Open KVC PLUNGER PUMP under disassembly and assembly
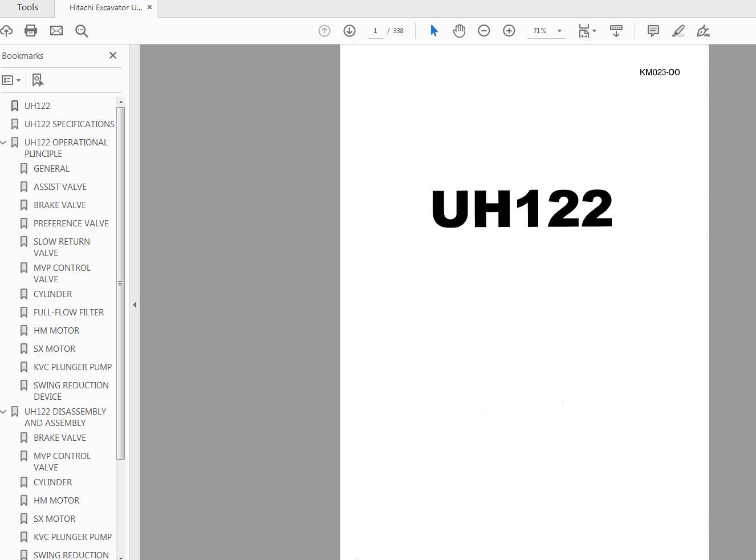756x560 pixels. click(72, 537)
